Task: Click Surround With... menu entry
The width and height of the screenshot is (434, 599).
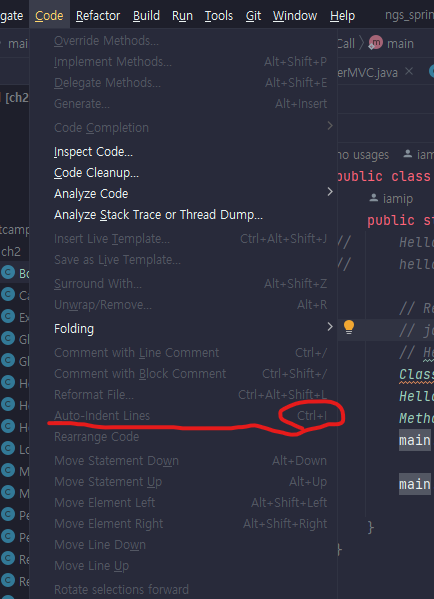Action: click(x=183, y=284)
